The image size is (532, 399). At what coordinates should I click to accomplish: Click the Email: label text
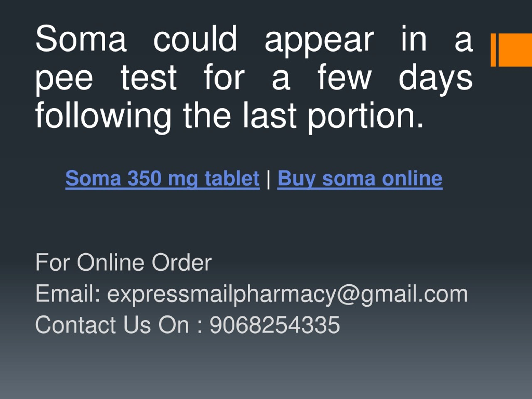68,293
